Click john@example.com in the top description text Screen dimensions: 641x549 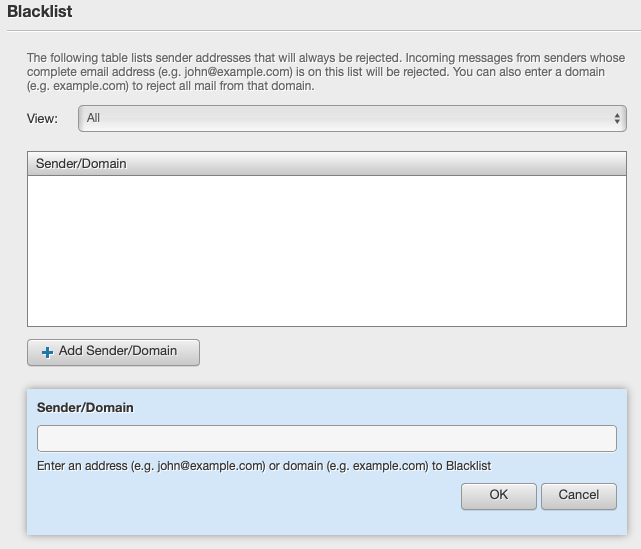238,72
